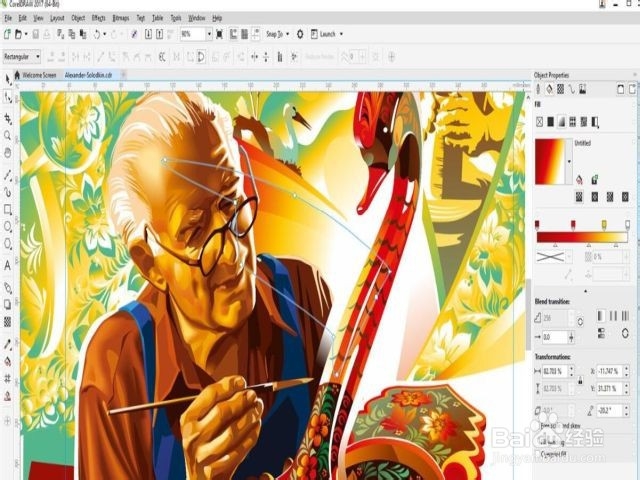Screen dimensions: 640x480
Task: Open the Snap To dropdown
Action: 288,34
